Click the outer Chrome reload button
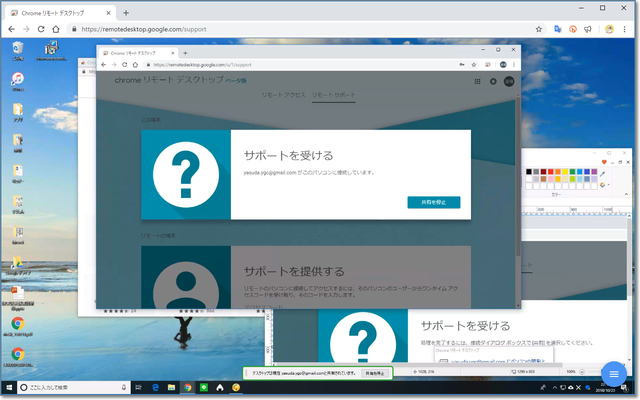 coord(41,29)
